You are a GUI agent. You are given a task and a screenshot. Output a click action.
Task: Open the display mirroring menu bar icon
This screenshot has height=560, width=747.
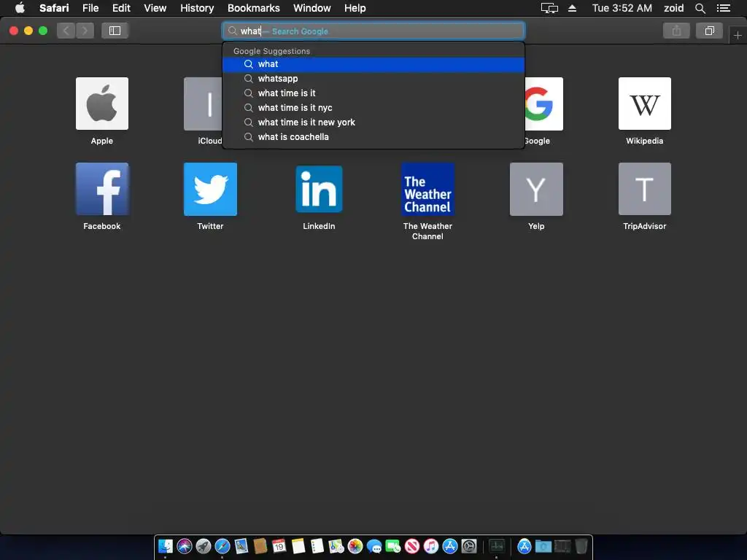point(549,8)
